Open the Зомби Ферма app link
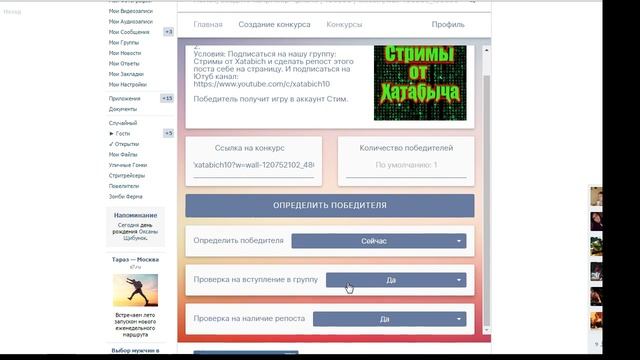 [x=125, y=197]
